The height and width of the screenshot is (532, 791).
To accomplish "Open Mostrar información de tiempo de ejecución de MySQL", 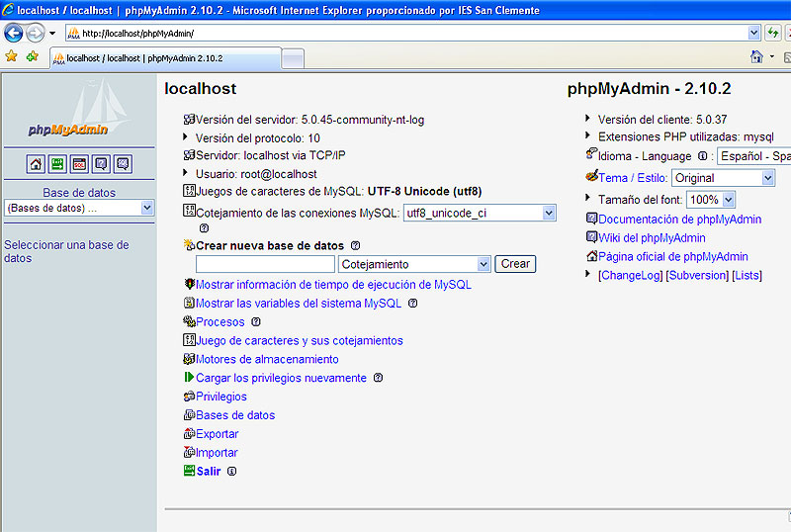I will click(333, 285).
